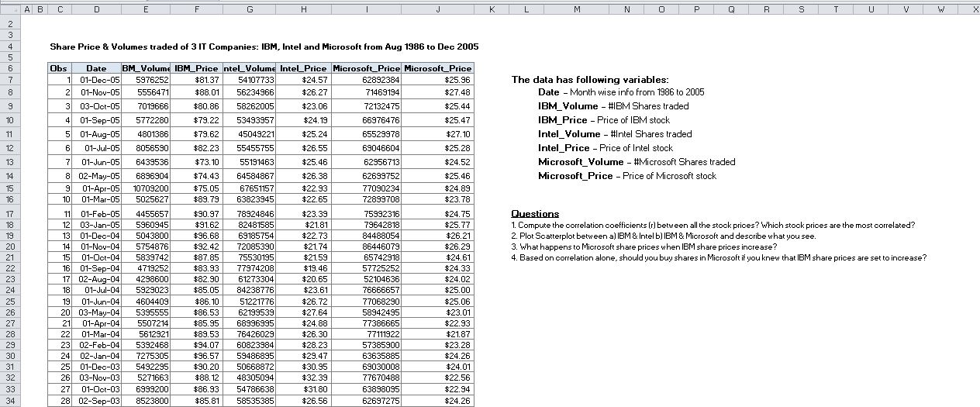Click Microsoft volume cell '86446079'
980x407 pixels.
click(366, 247)
